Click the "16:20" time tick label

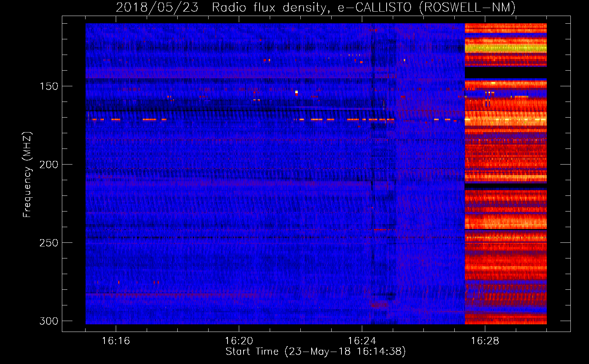[x=239, y=341]
